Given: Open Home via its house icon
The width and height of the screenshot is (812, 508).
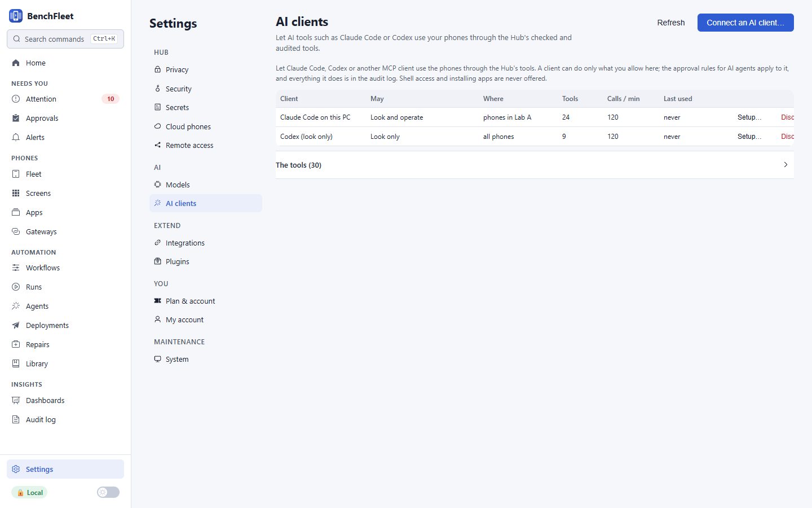Looking at the screenshot, I should coord(16,63).
